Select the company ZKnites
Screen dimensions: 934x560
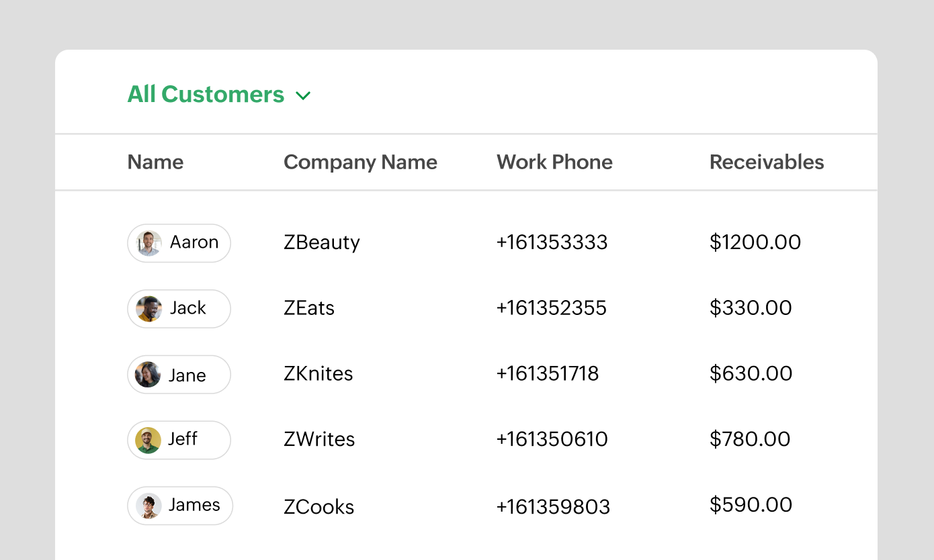click(x=318, y=374)
